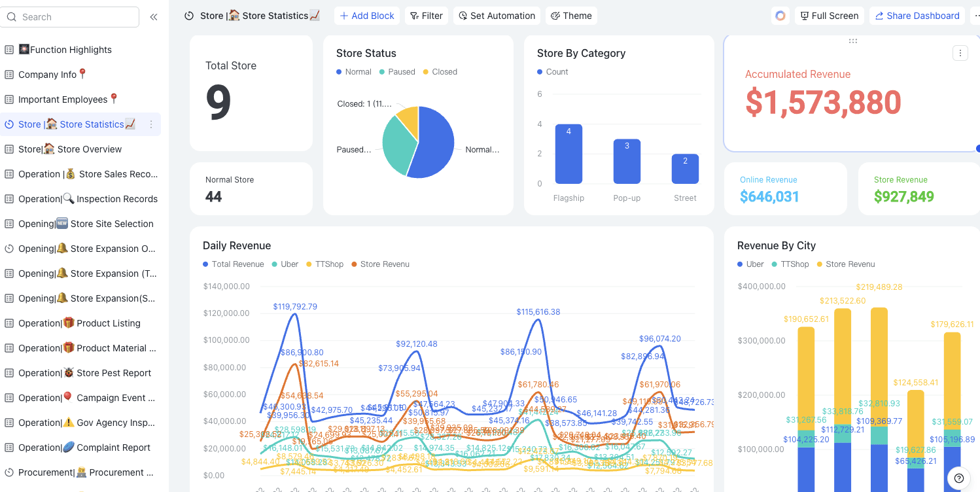This screenshot has height=492, width=980.
Task: Toggle TTShop legend in Revenue By City
Action: click(790, 264)
